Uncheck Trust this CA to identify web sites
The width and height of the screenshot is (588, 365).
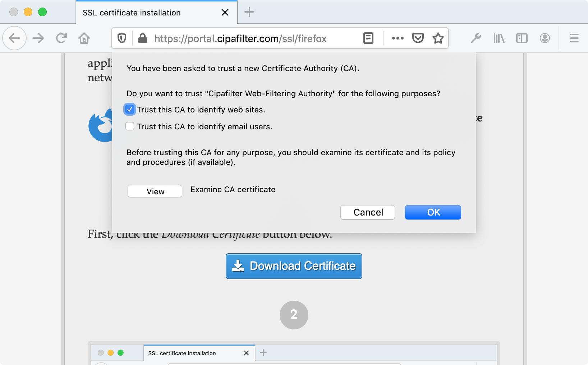129,109
